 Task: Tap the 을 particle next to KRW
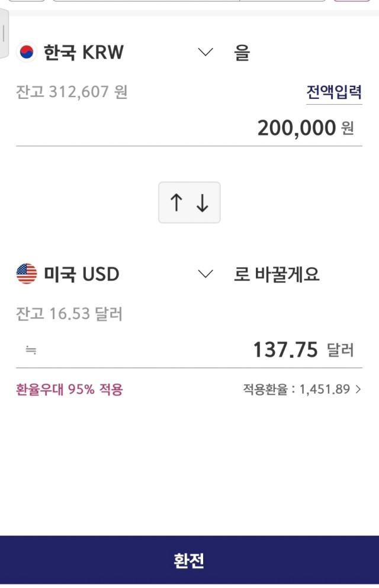(242, 52)
